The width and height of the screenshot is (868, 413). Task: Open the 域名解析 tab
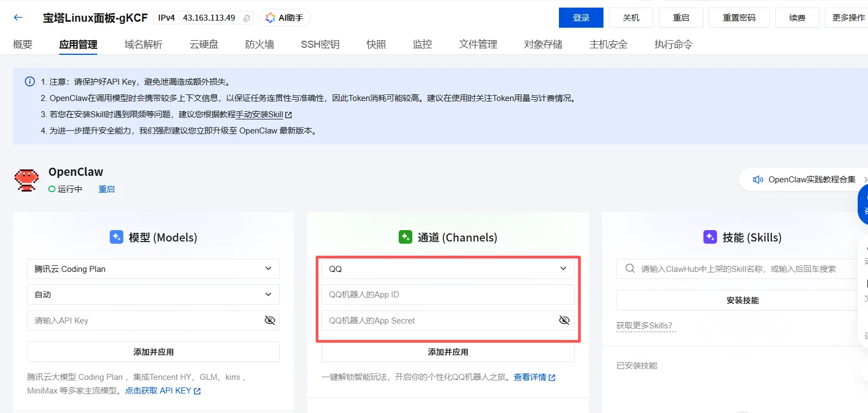(143, 45)
